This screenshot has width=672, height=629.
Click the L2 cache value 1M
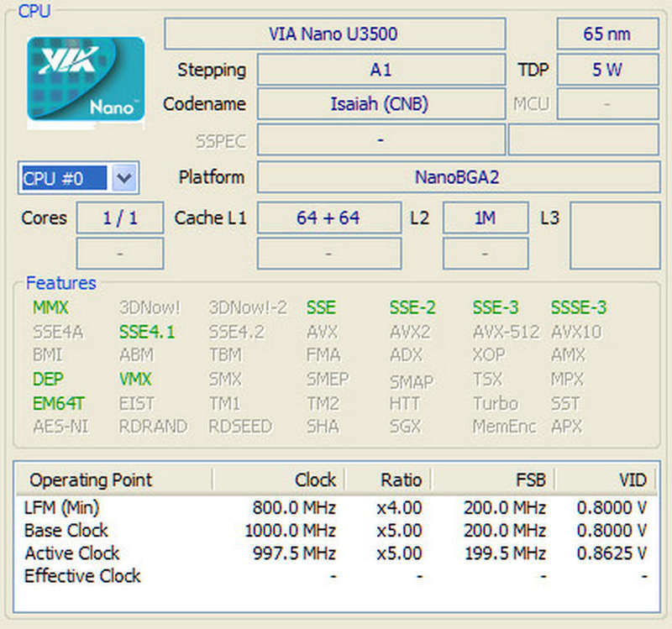coord(486,218)
